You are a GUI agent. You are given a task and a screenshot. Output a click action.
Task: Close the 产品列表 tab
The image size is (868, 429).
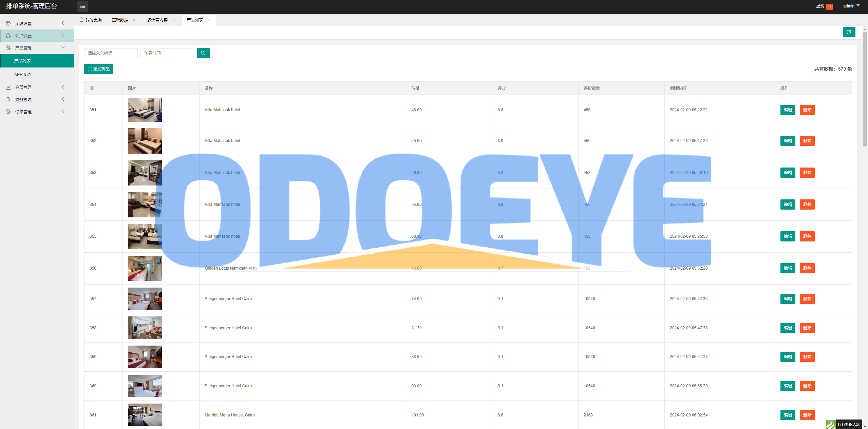[209, 20]
